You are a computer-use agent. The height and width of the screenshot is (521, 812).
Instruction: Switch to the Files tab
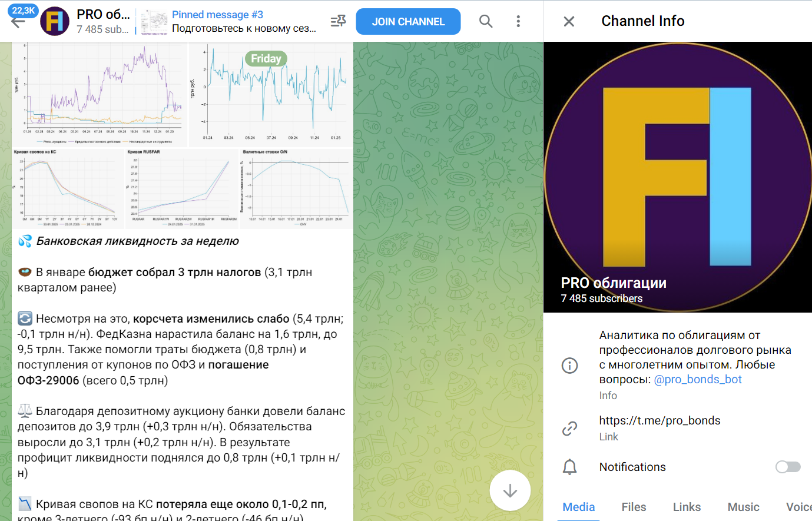(634, 507)
